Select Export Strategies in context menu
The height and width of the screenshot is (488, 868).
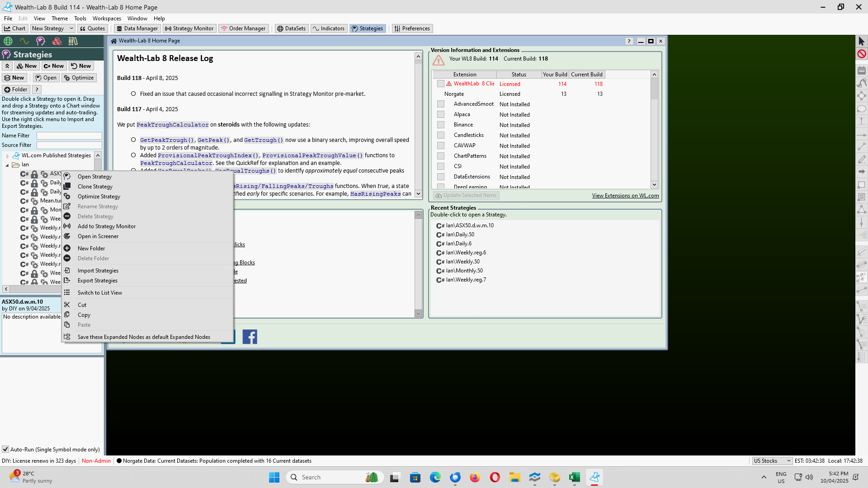click(x=97, y=281)
